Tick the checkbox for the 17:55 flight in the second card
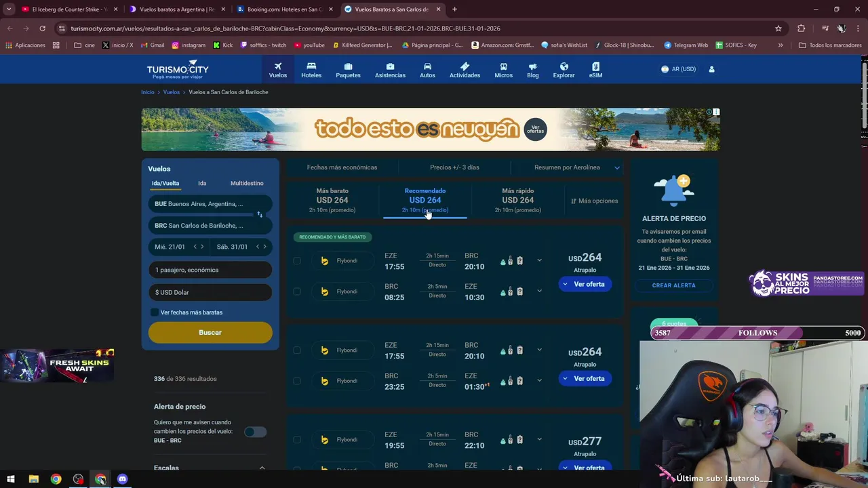This screenshot has width=868, height=488. 297,350
